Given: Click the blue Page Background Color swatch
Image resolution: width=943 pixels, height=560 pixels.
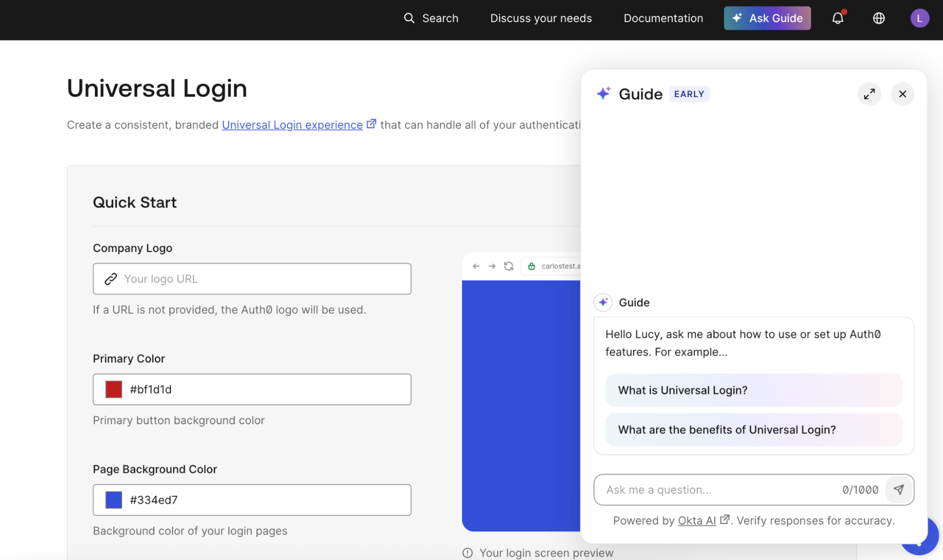Looking at the screenshot, I should pyautogui.click(x=113, y=500).
